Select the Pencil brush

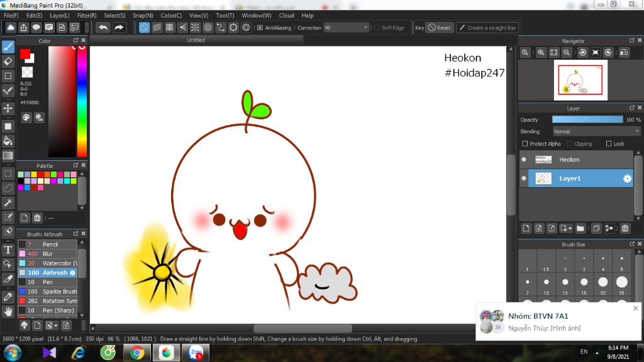(x=47, y=244)
